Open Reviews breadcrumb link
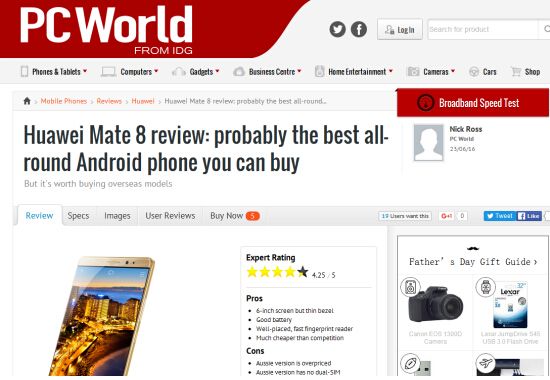Viewport: 550px width, 380px height. click(109, 101)
